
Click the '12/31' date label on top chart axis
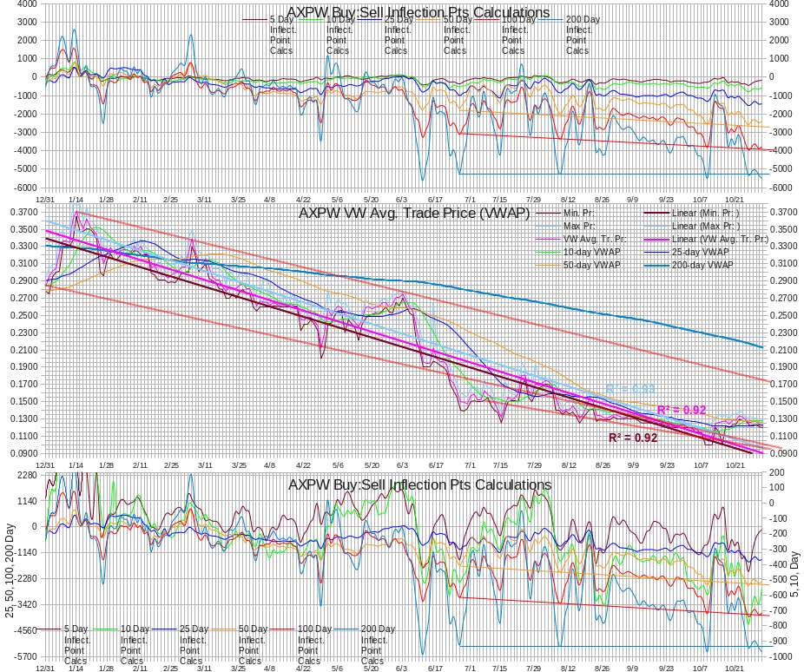click(x=44, y=200)
